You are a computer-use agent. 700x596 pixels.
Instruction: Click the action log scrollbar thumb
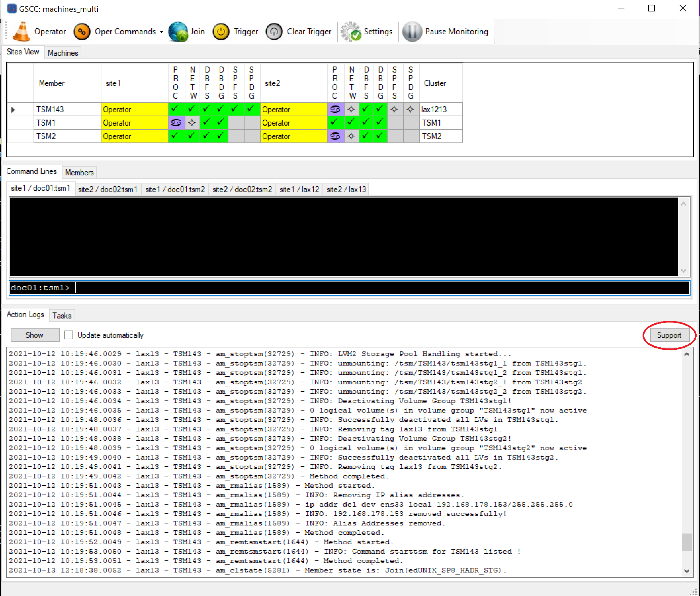(687, 542)
